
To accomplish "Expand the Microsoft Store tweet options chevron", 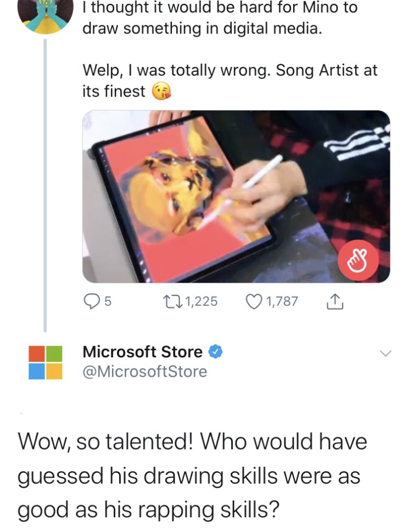I will pyautogui.click(x=387, y=354).
